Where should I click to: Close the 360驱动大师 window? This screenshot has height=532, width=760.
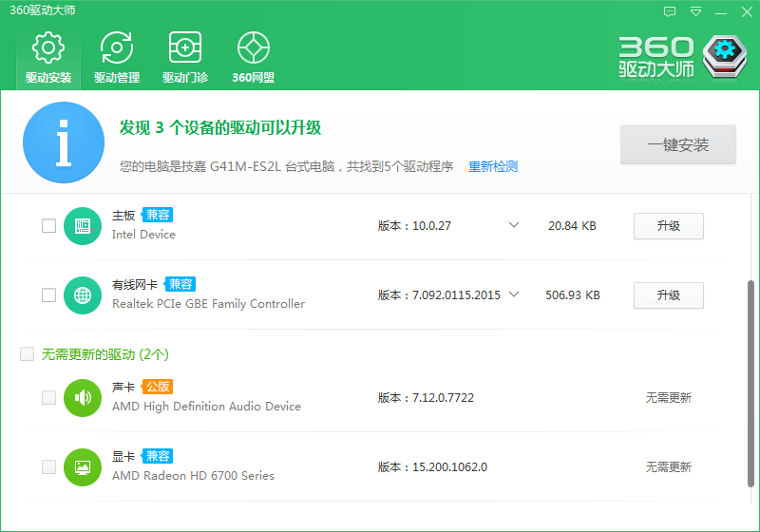(x=747, y=11)
